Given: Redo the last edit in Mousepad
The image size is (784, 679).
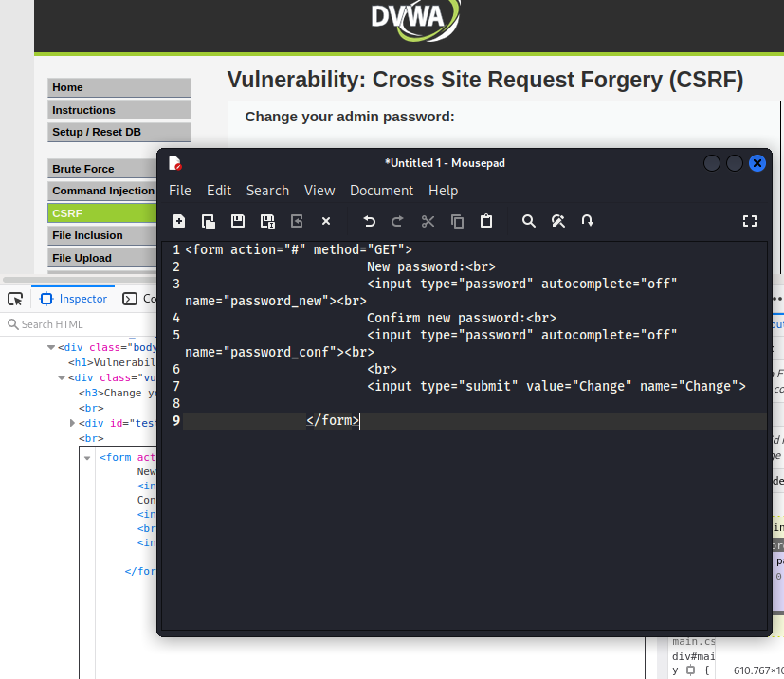Looking at the screenshot, I should (397, 221).
